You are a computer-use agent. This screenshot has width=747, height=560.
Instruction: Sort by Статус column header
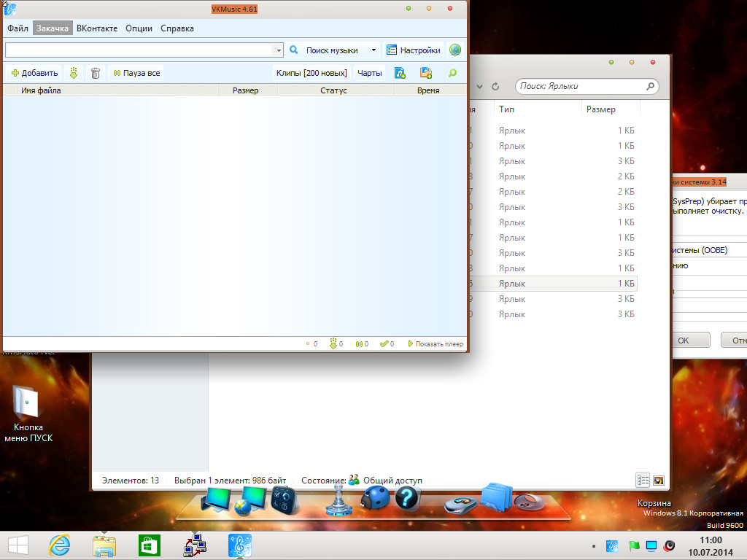coord(336,90)
